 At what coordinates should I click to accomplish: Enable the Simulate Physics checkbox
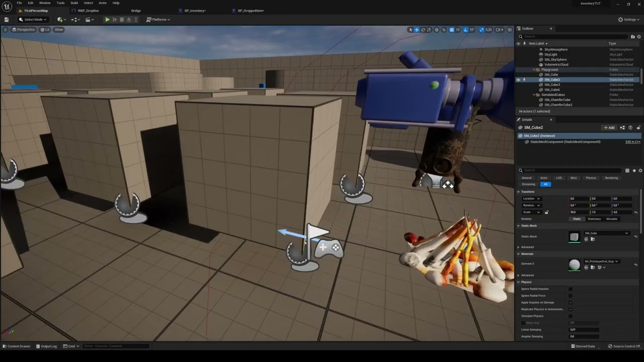pos(571,316)
